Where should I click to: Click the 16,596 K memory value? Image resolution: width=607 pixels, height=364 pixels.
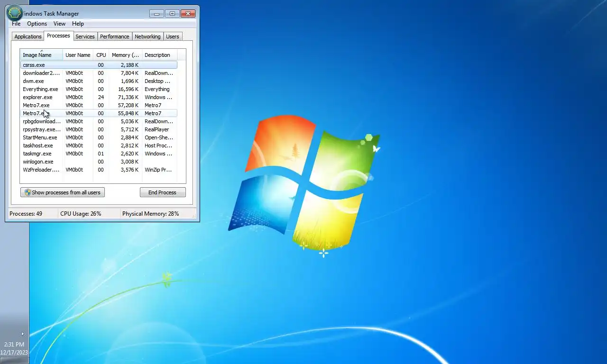(128, 89)
